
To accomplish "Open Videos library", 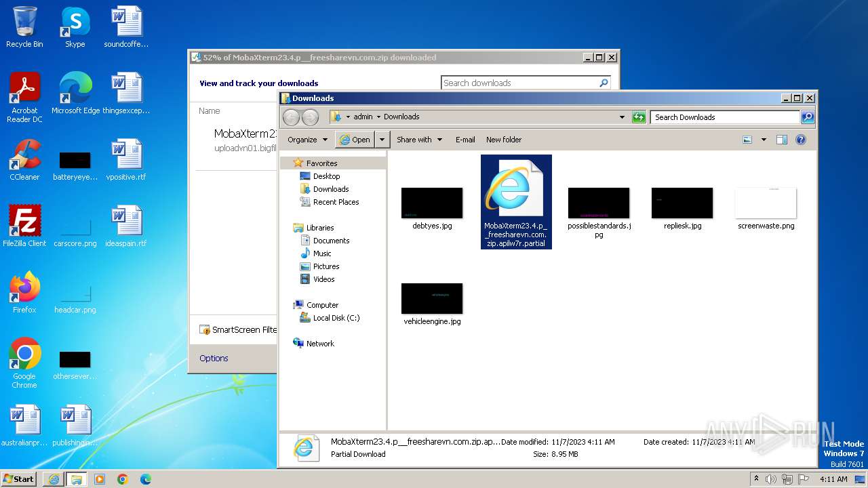I will click(323, 279).
